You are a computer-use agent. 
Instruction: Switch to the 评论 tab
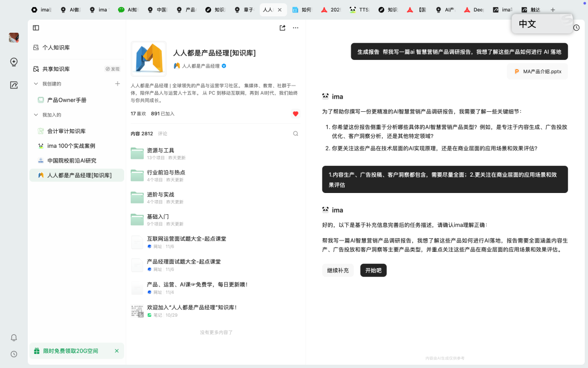point(163,134)
